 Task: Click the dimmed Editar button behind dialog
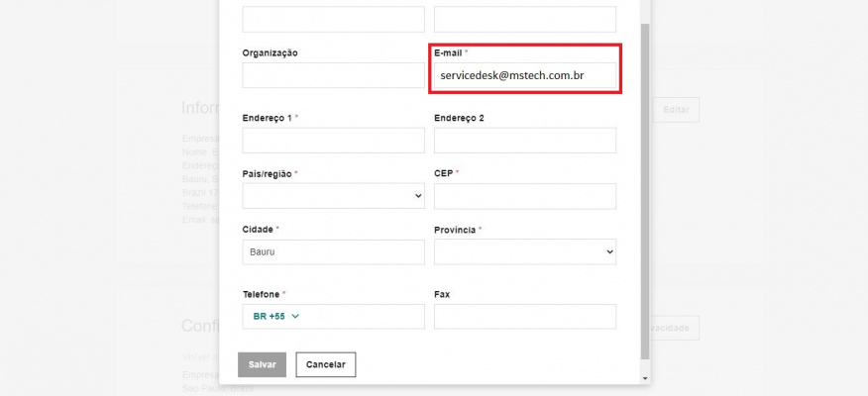click(x=676, y=110)
